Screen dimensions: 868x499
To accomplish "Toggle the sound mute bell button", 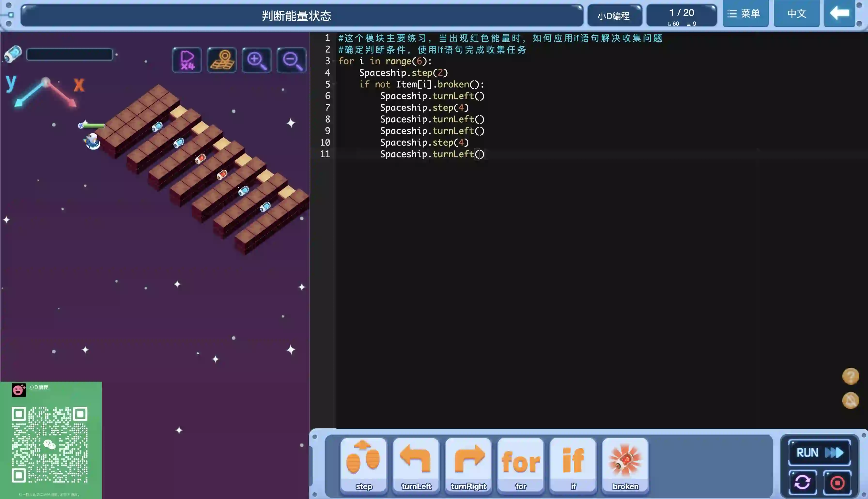I will click(x=851, y=400).
